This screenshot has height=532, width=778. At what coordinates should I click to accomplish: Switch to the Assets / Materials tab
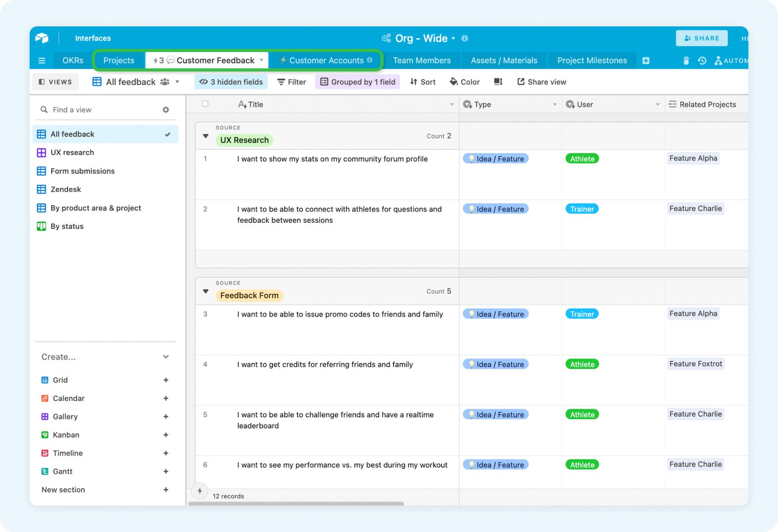(x=504, y=60)
